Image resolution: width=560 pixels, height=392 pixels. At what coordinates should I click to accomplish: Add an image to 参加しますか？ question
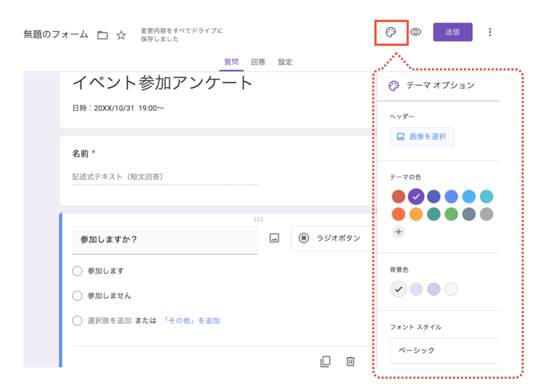click(x=274, y=238)
